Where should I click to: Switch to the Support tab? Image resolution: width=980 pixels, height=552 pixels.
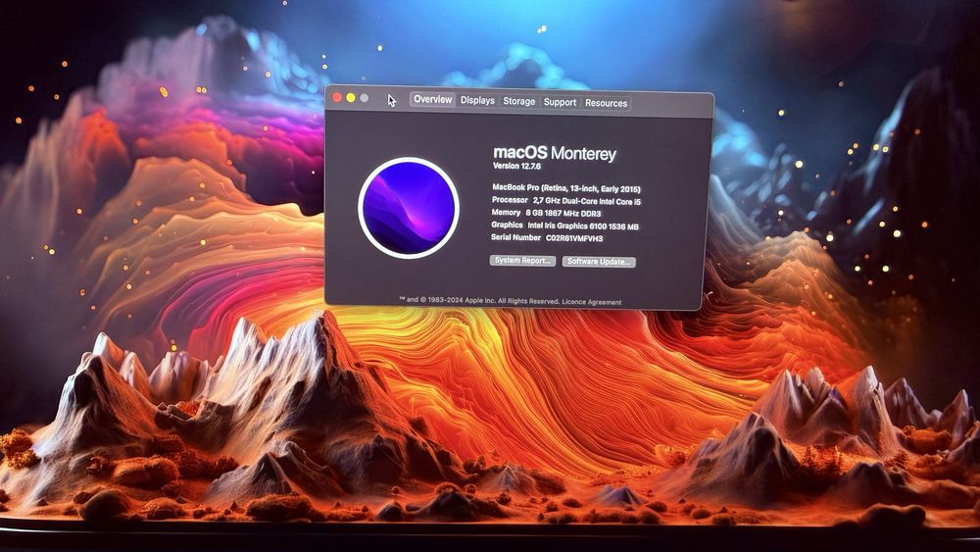pos(560,102)
